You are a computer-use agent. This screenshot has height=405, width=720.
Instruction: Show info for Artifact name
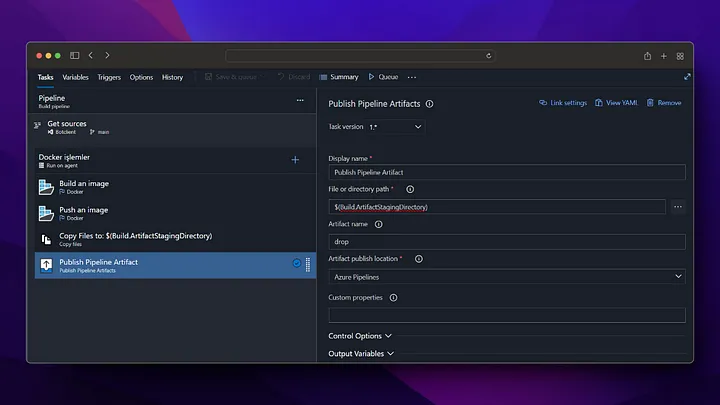pyautogui.click(x=378, y=224)
